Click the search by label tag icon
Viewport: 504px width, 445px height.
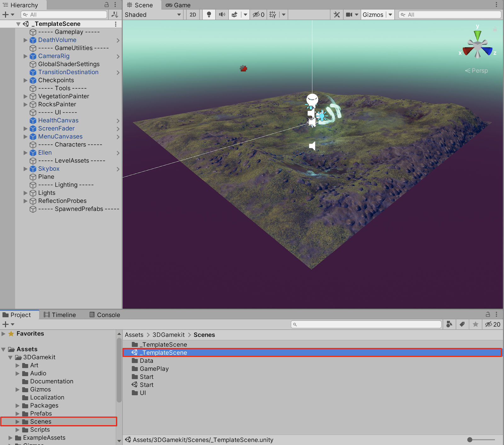coord(462,324)
